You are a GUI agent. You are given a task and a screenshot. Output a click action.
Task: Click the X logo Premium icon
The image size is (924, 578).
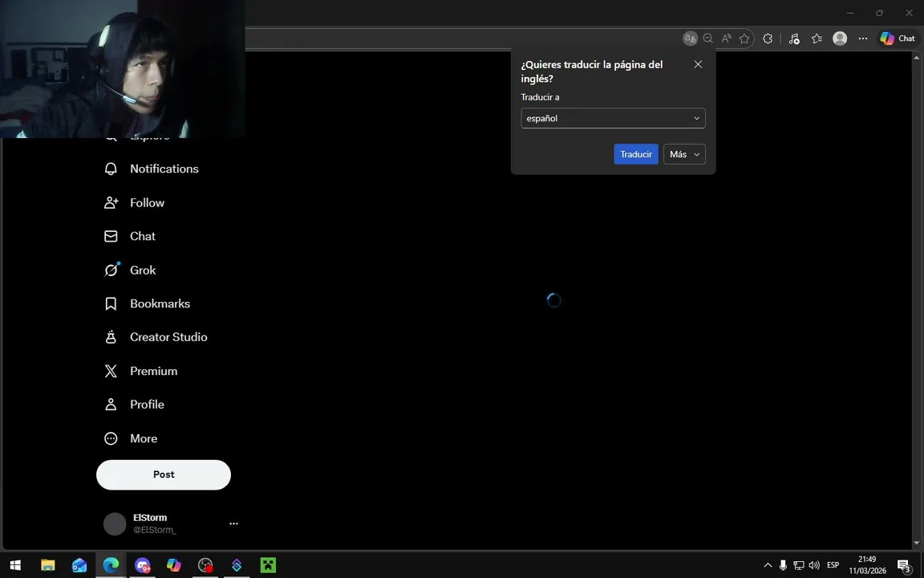(111, 371)
